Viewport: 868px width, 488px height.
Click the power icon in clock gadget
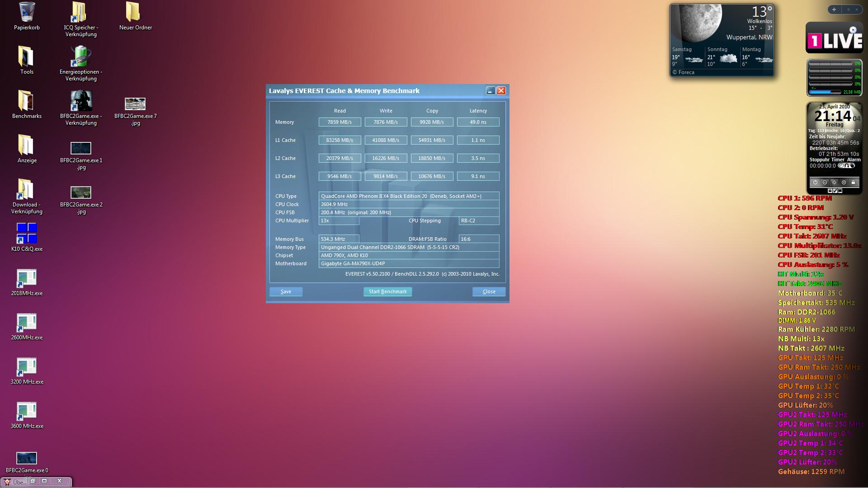tap(815, 183)
